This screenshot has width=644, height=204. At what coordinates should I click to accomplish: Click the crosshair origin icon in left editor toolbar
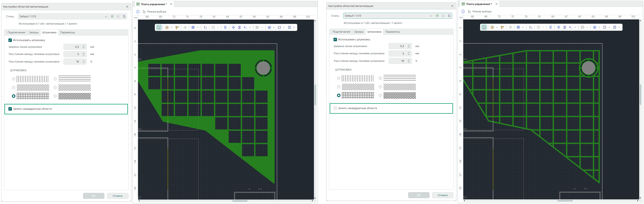[x=233, y=27]
